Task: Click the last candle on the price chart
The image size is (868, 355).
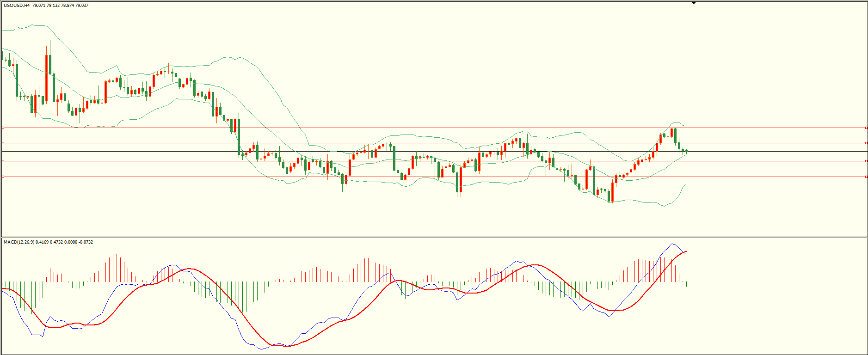Action: pyautogui.click(x=687, y=151)
